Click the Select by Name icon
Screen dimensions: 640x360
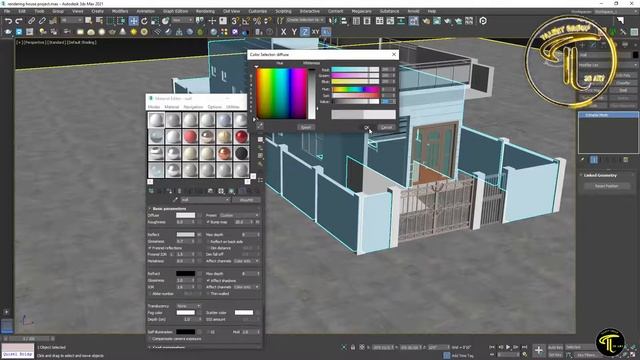tap(99, 21)
